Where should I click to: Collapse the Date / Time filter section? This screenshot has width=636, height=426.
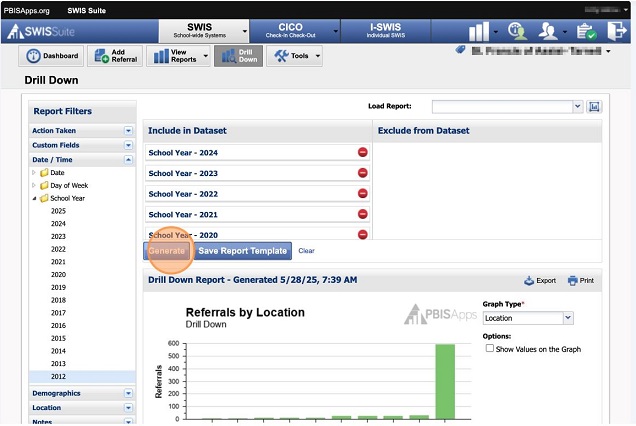coord(128,160)
